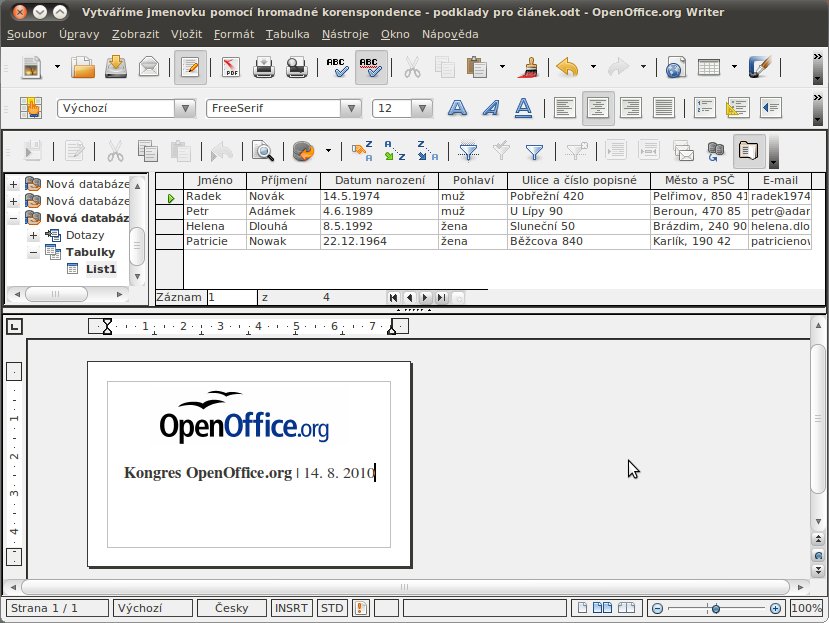Apply bold with the Bold A icon
This screenshot has width=829, height=623.
point(457,108)
